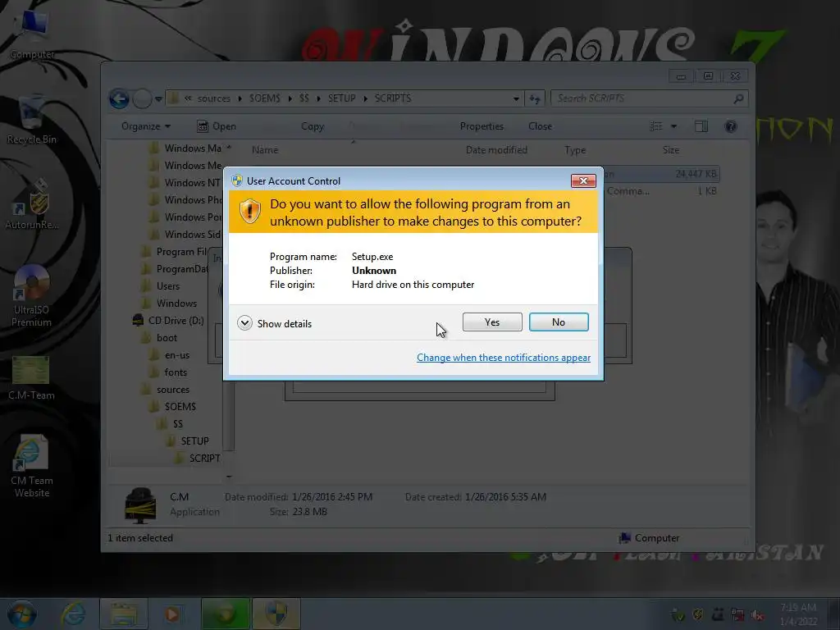Screen dimensions: 840x630
Task: Open CM Team Website shortcut
Action: pyautogui.click(x=32, y=466)
